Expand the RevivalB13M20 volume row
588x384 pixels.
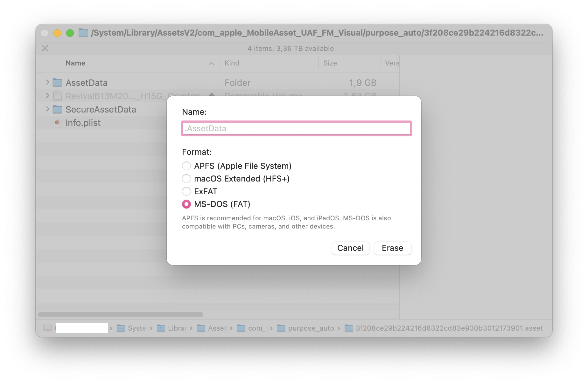coord(47,95)
